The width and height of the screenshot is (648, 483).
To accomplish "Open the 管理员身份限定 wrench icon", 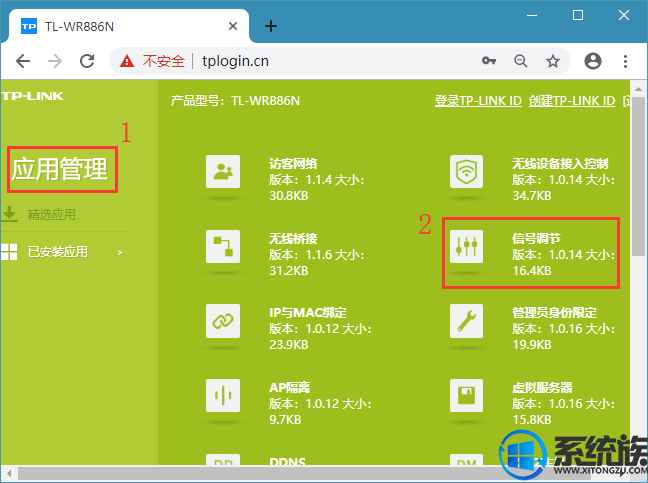I will pos(466,321).
